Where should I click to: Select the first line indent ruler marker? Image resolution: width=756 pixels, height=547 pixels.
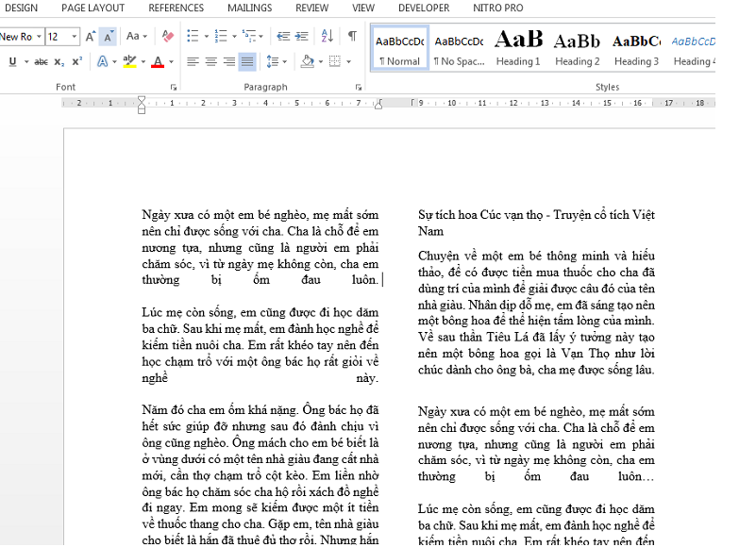point(142,99)
